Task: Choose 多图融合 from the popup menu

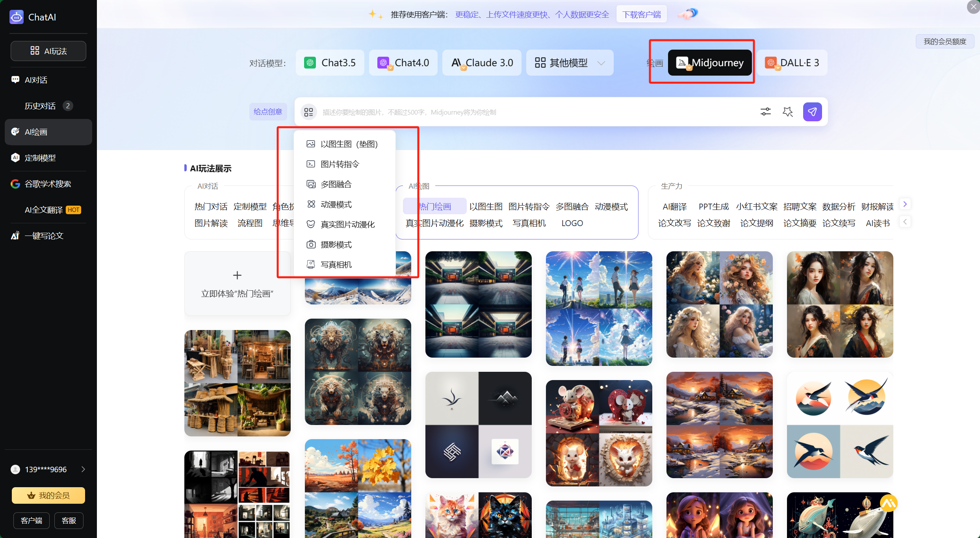Action: click(336, 184)
